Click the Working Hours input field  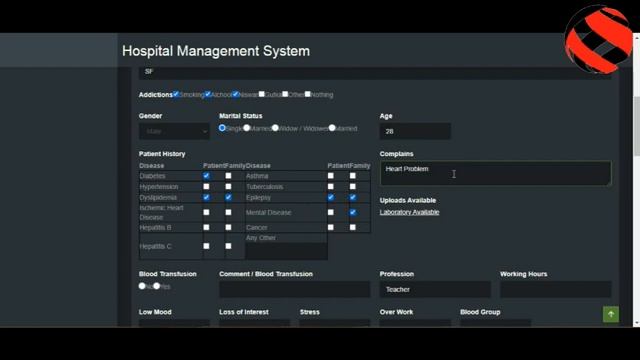556,289
